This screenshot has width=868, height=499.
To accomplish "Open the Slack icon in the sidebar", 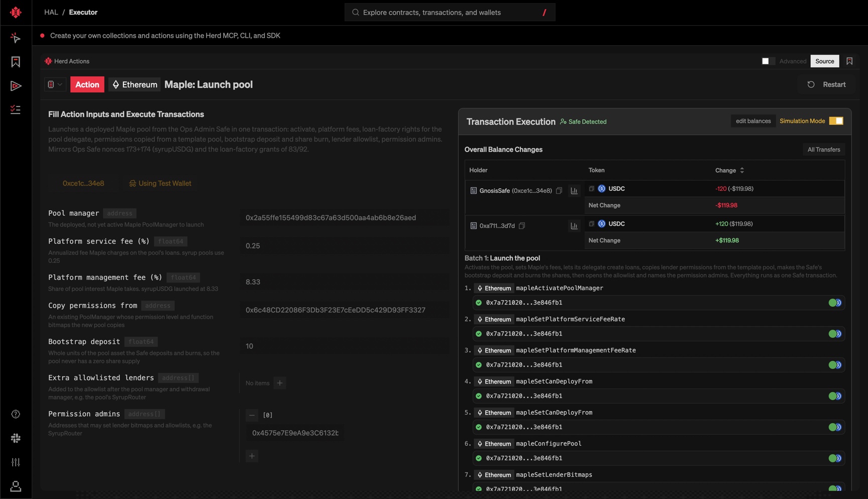I will pos(16,438).
